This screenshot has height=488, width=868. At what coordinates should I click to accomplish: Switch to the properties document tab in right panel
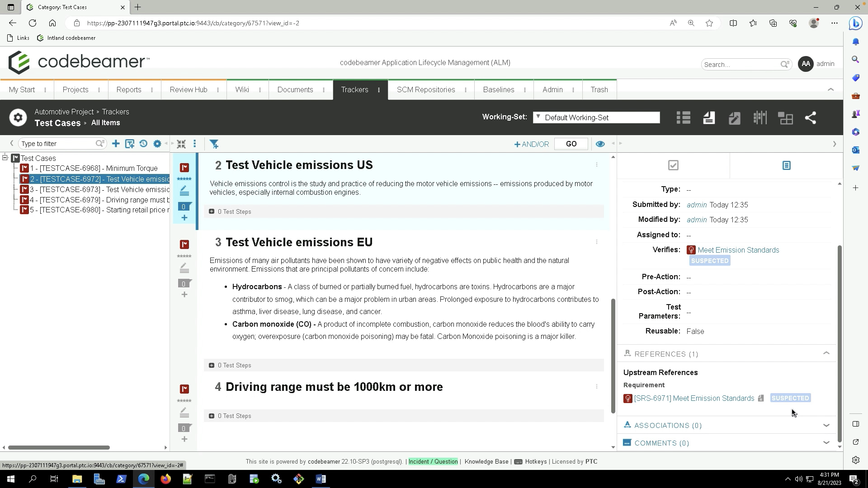(x=786, y=165)
